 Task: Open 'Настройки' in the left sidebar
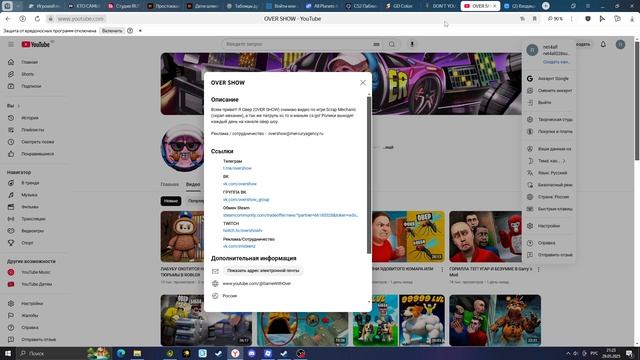point(33,304)
